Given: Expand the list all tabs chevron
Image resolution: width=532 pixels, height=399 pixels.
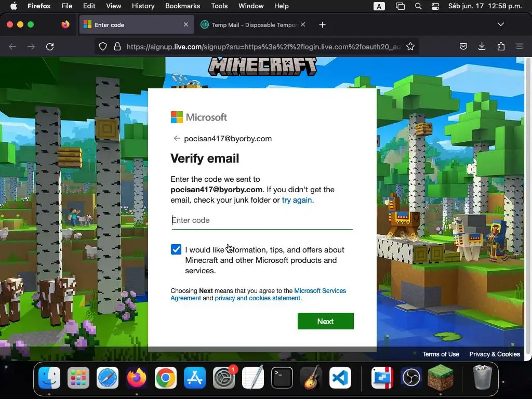Looking at the screenshot, I should click(x=501, y=24).
